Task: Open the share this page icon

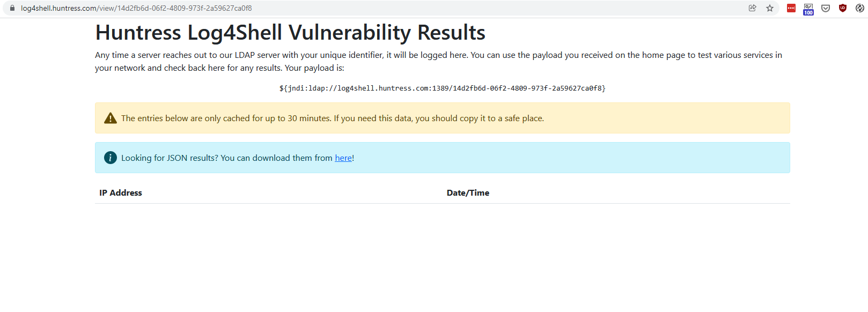Action: 753,8
